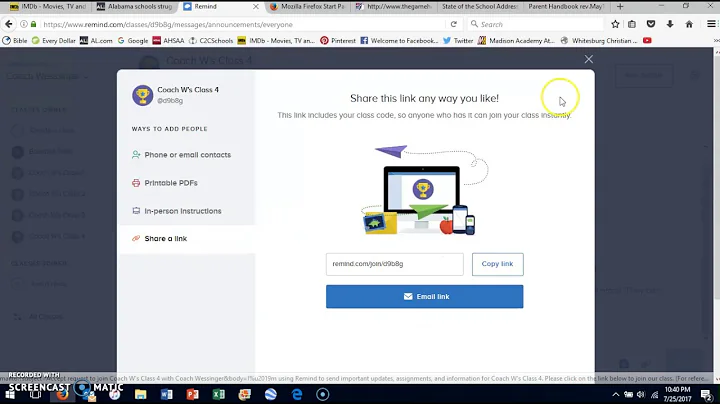Select Share a link option

[186, 239]
